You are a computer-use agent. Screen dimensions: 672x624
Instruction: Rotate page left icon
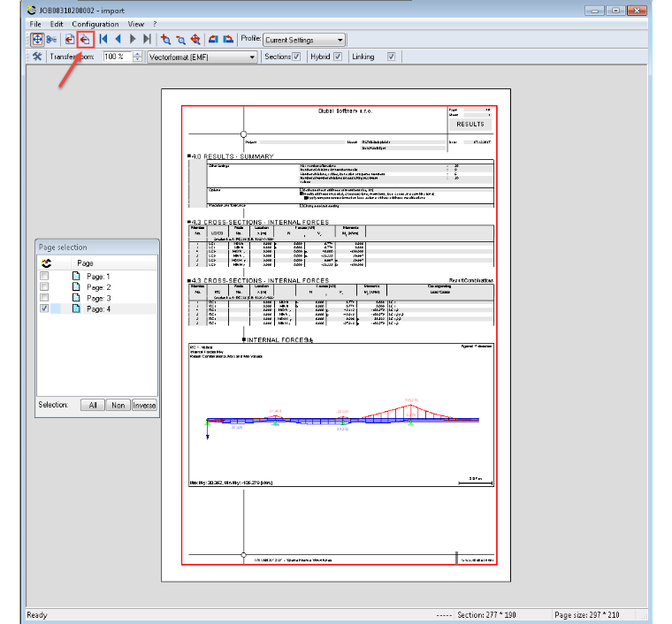pos(213,40)
